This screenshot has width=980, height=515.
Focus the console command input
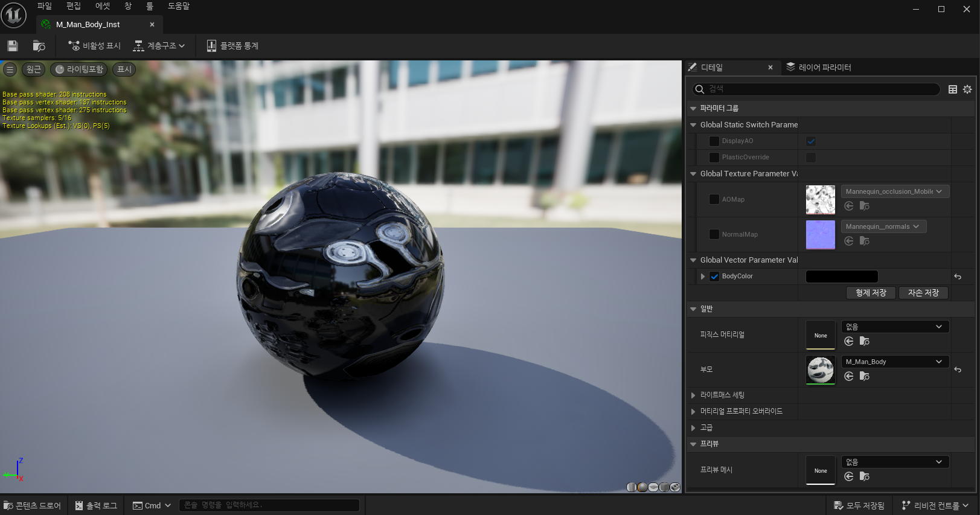click(269, 505)
